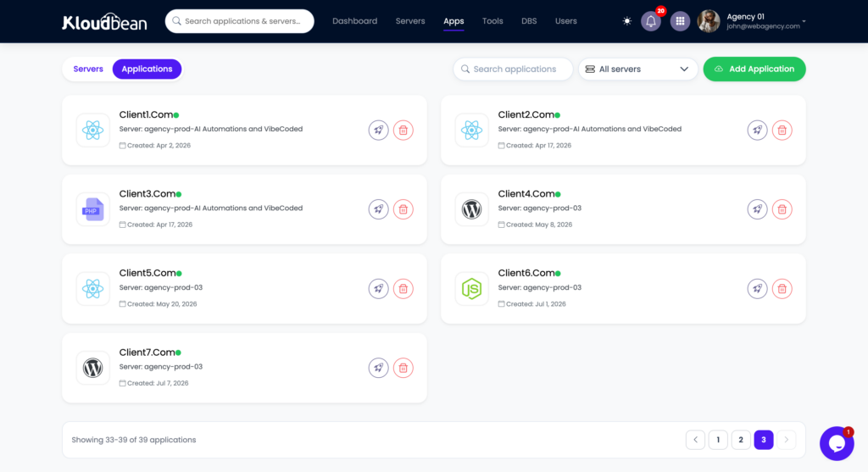Viewport: 868px width, 472px height.
Task: Click 'Created: Apr 2, 2026' text
Action: [x=159, y=146]
